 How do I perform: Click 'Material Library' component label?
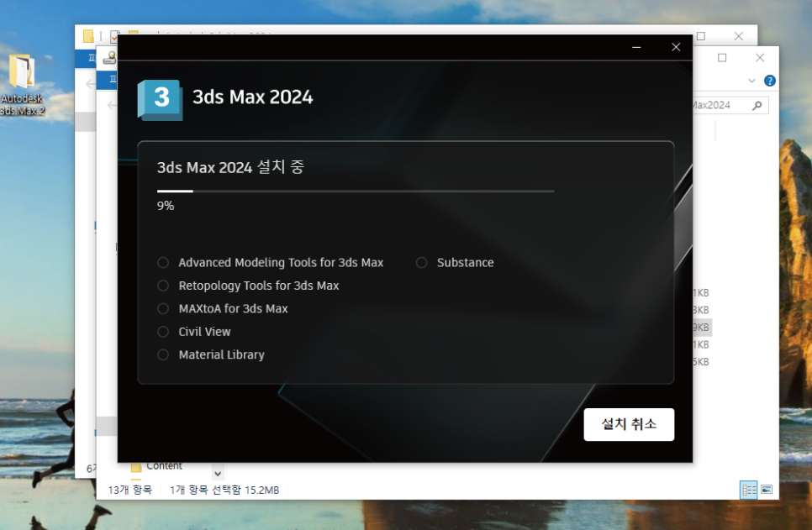click(x=221, y=354)
